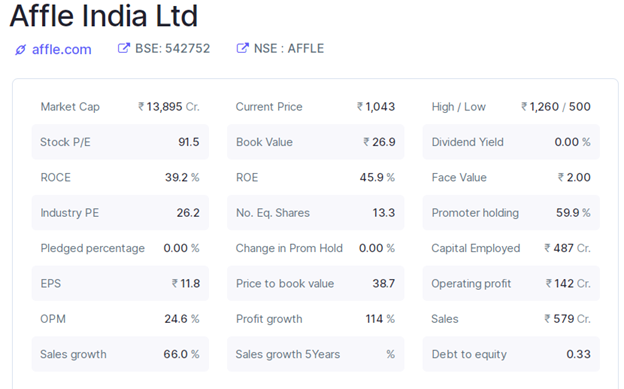Click the external-link icon next to BSE

(124, 48)
